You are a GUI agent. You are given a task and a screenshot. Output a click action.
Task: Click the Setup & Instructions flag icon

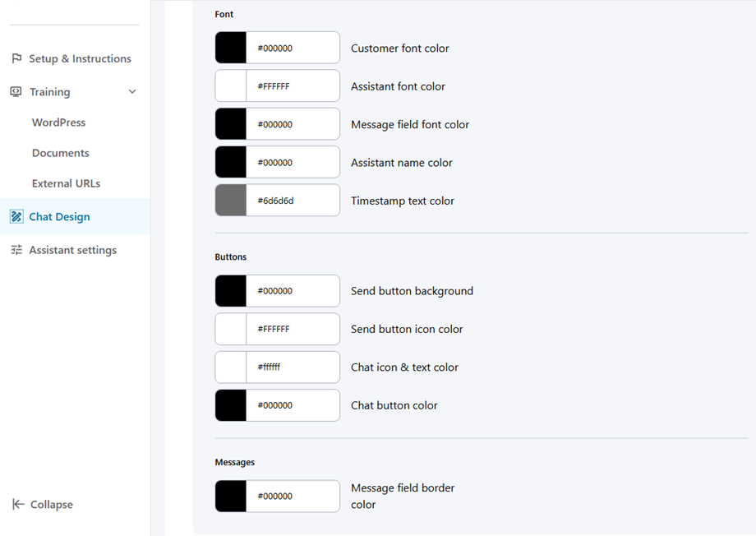16,59
